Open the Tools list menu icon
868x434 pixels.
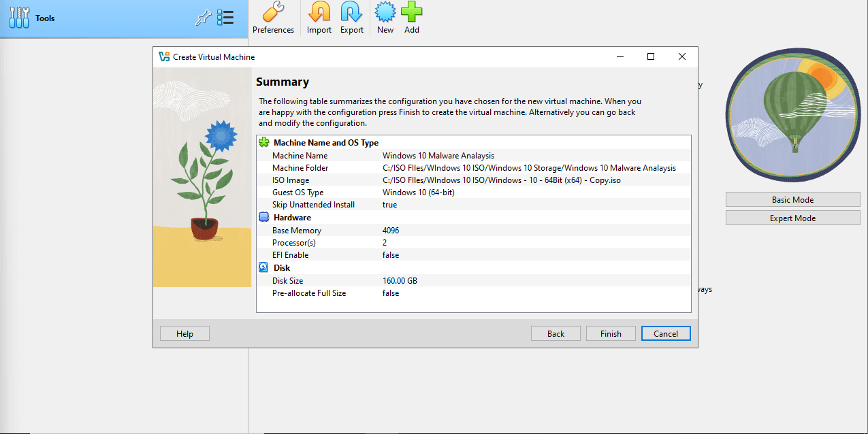225,18
